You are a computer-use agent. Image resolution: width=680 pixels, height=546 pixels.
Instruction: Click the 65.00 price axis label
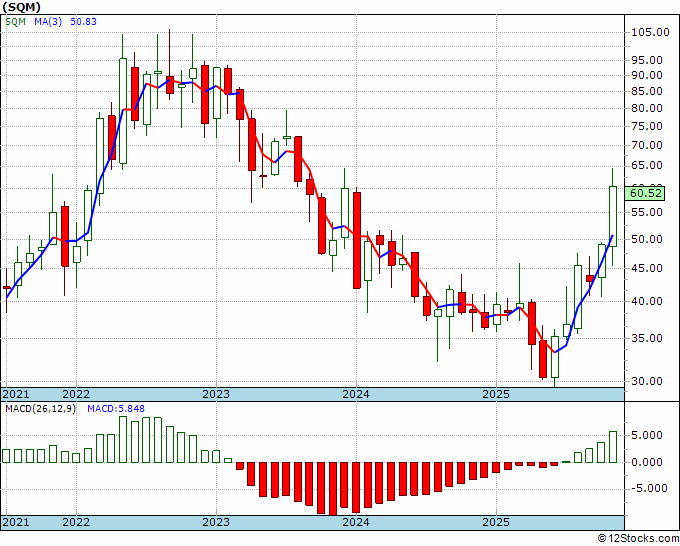click(x=647, y=166)
